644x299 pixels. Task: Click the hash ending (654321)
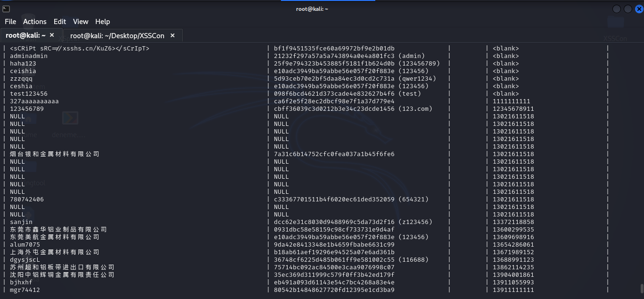click(351, 199)
